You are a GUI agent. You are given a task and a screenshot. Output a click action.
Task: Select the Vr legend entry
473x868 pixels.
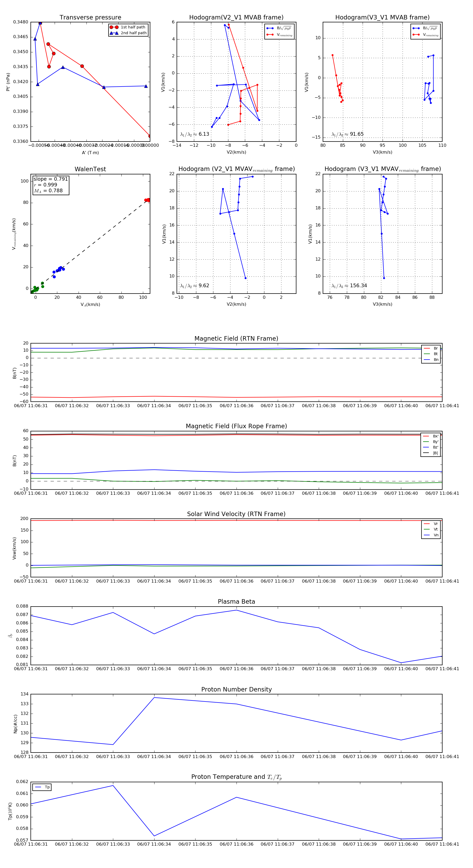point(431,524)
